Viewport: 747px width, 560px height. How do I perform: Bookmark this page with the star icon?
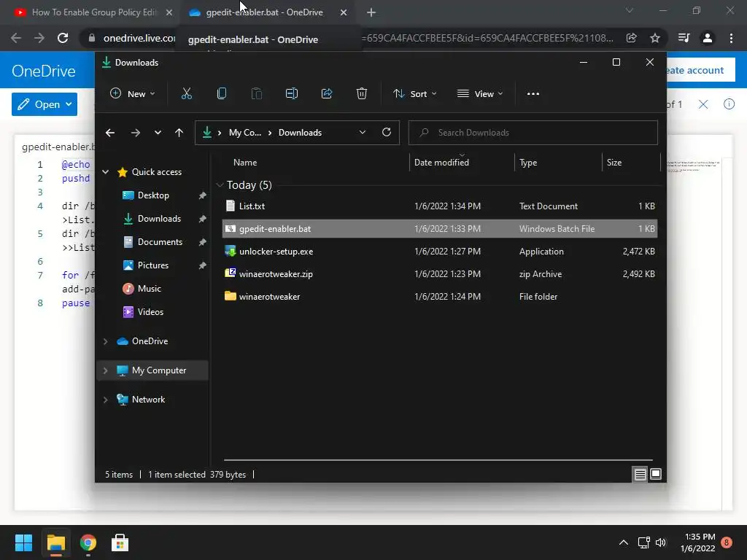pyautogui.click(x=655, y=38)
